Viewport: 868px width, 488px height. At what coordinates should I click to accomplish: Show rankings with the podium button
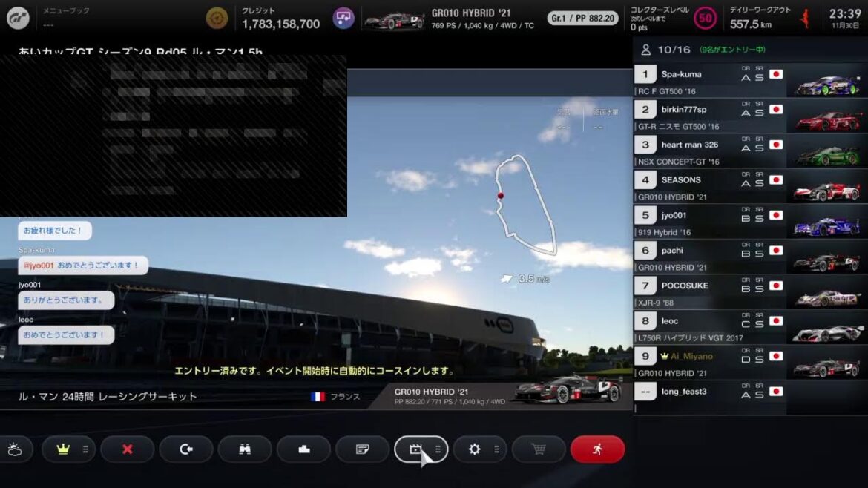[x=304, y=449]
